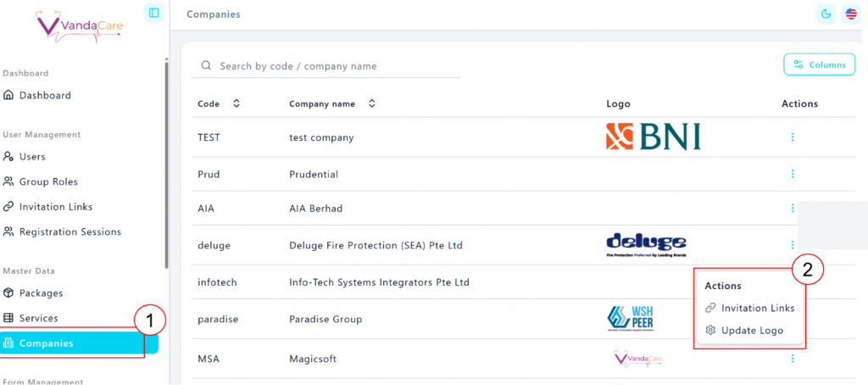Click the VandaCare logo
This screenshot has height=385, width=868.
(81, 25)
